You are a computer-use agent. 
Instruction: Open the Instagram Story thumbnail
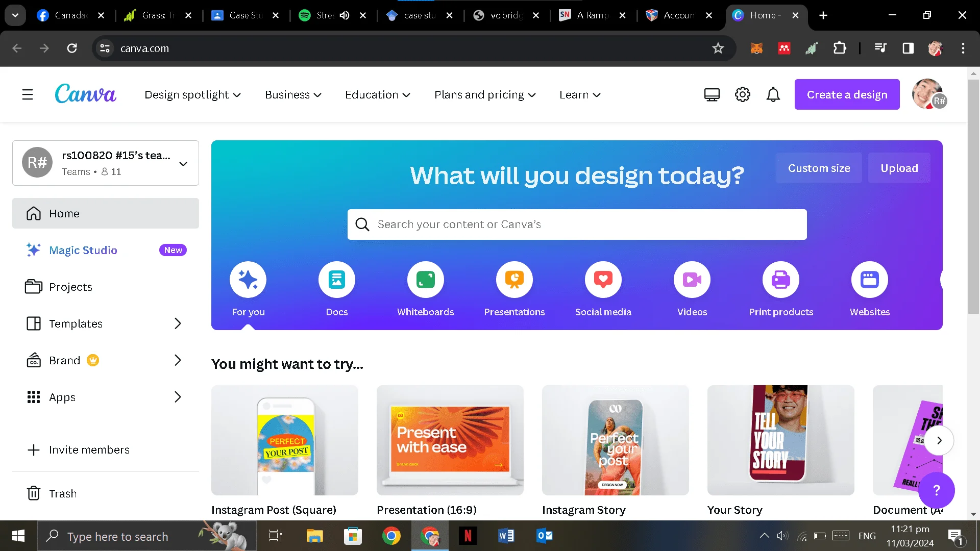(x=616, y=440)
